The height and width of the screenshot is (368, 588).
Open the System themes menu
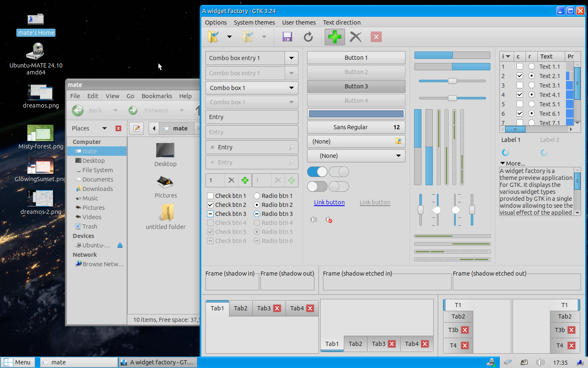point(254,22)
